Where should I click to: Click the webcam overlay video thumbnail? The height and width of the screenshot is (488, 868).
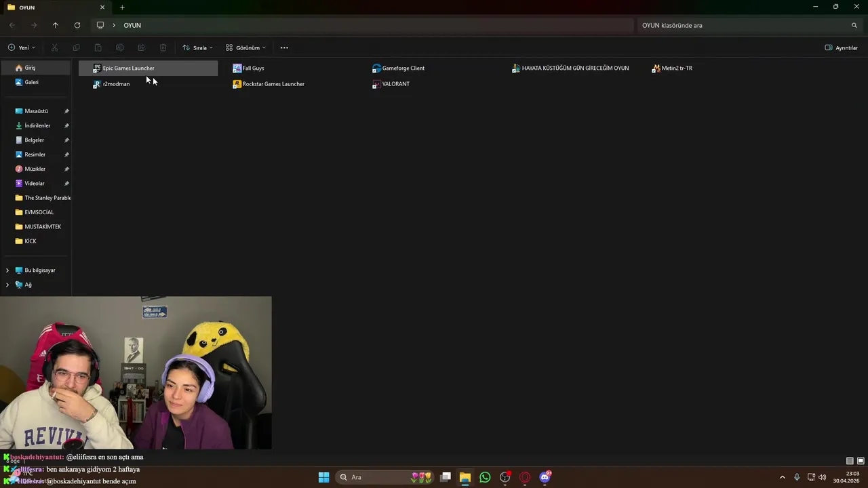click(x=136, y=373)
